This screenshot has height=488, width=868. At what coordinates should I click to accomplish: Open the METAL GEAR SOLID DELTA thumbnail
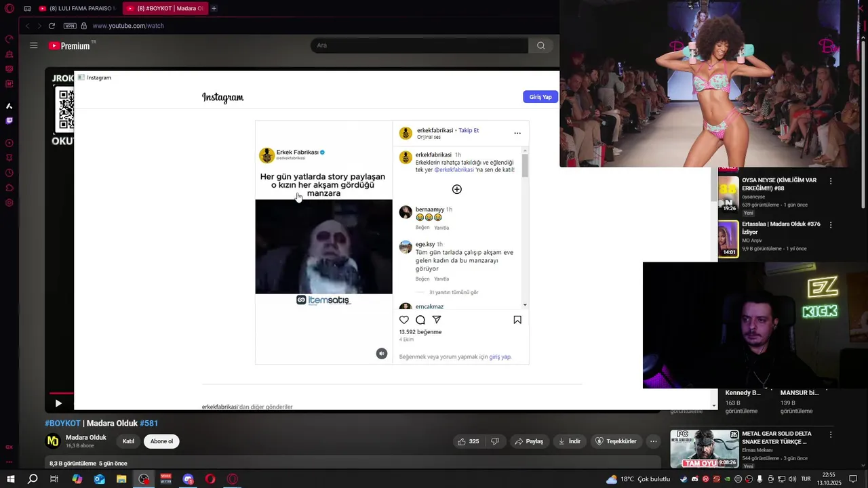point(705,449)
